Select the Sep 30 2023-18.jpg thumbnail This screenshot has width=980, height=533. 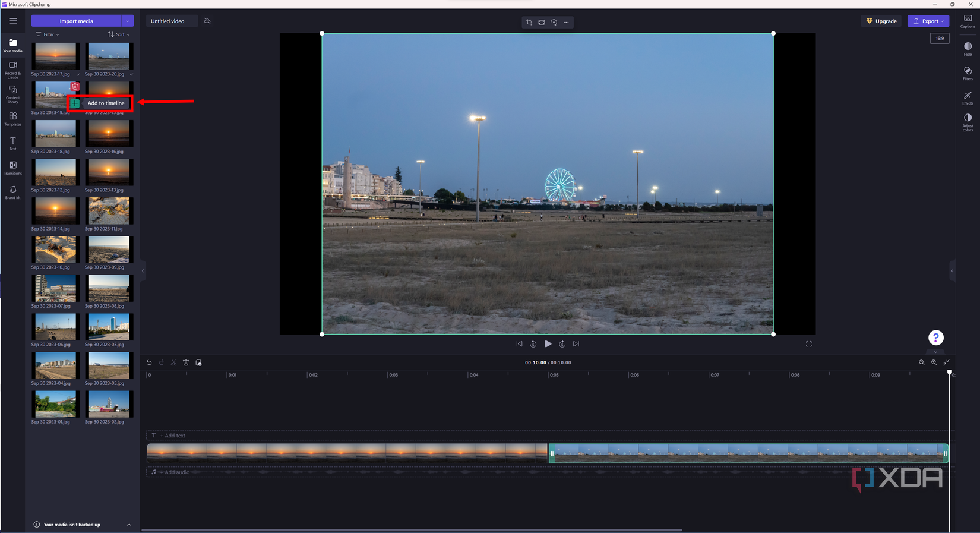[55, 134]
